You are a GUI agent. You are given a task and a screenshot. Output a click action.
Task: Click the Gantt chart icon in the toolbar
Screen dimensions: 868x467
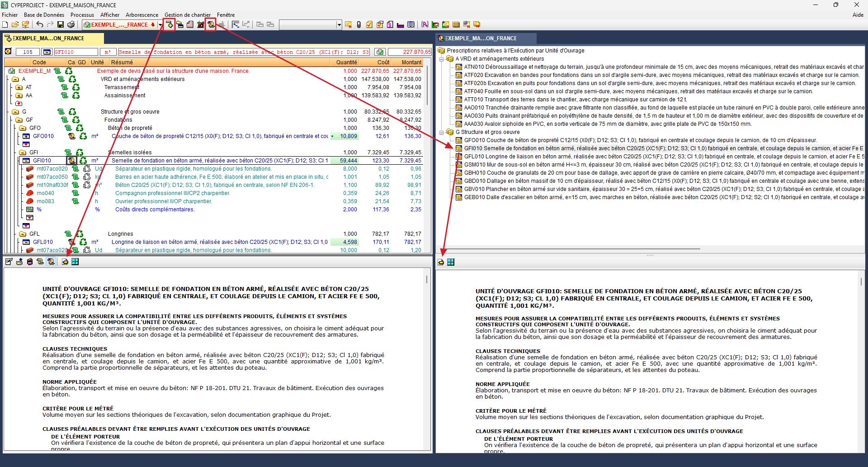pyautogui.click(x=236, y=24)
